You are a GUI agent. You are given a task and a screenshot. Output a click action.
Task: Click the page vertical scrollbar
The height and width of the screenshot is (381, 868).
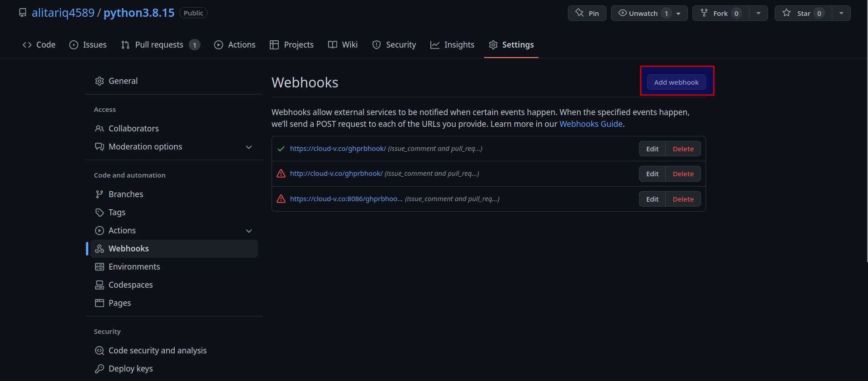[x=867, y=131]
